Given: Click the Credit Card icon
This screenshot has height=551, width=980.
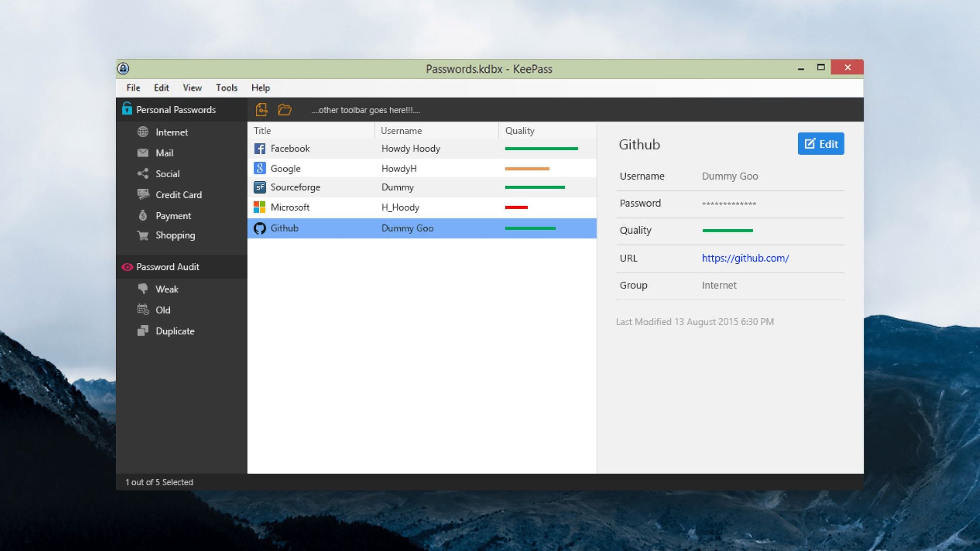Looking at the screenshot, I should tap(143, 194).
